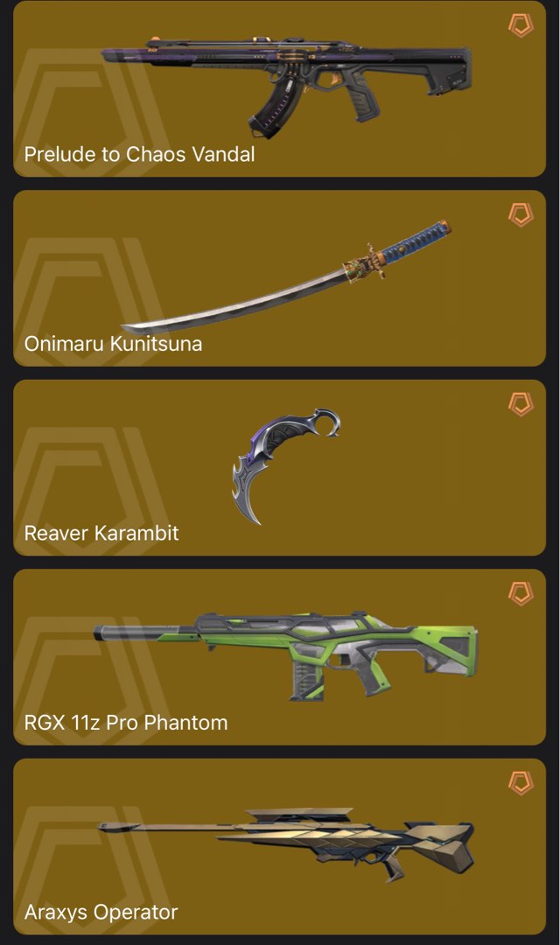This screenshot has height=945, width=560.
Task: Open the Araxys Operator label
Action: [x=101, y=912]
